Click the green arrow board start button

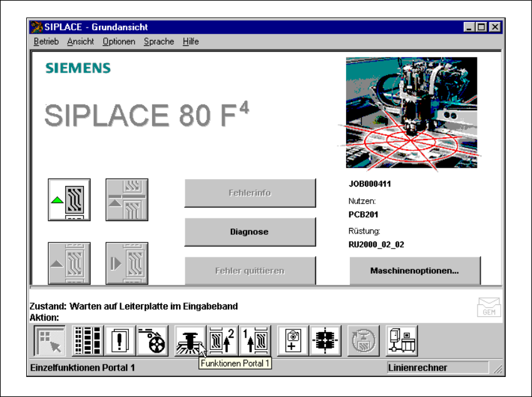click(69, 200)
